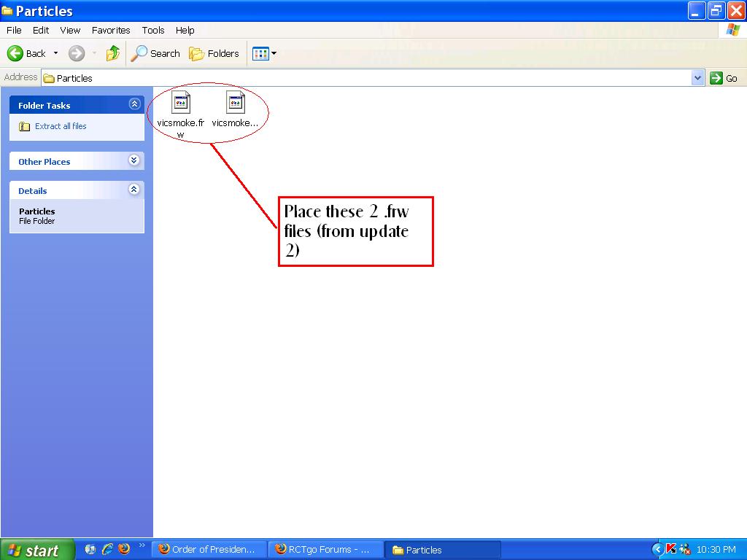Screen dimensions: 747x560
Task: Click the Up folder icon
Action: (113, 53)
